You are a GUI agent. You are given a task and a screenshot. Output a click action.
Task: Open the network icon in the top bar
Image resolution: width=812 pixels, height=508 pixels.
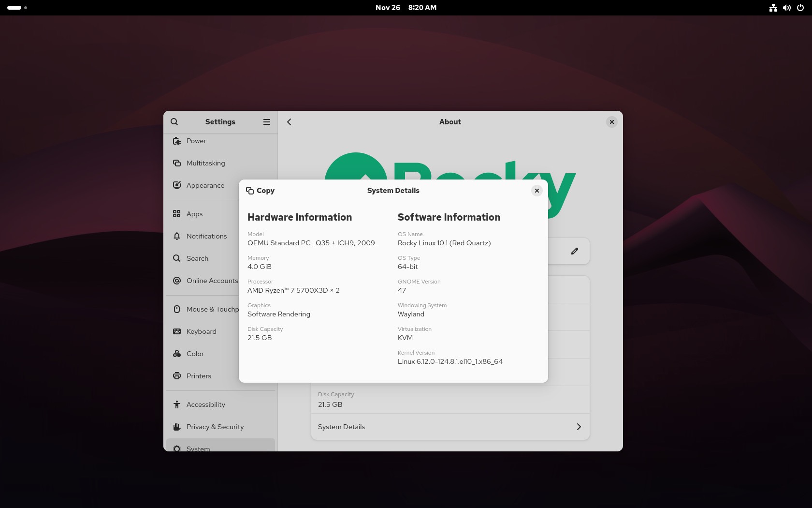click(x=772, y=8)
